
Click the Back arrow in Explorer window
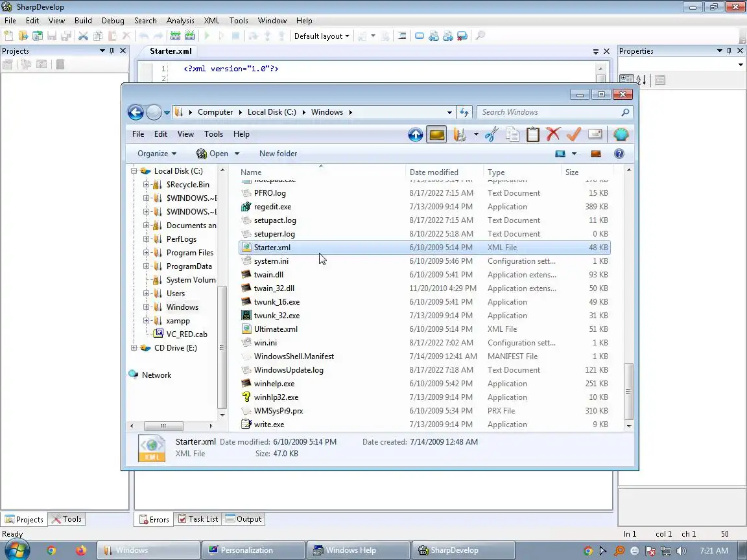pyautogui.click(x=136, y=112)
